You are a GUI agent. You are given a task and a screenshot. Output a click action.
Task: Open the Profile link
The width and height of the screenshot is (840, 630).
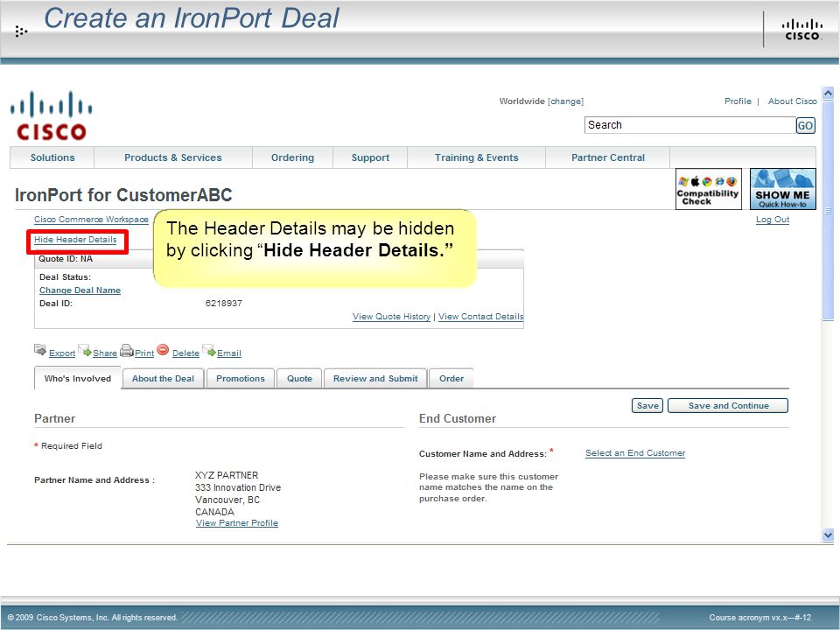tap(738, 101)
